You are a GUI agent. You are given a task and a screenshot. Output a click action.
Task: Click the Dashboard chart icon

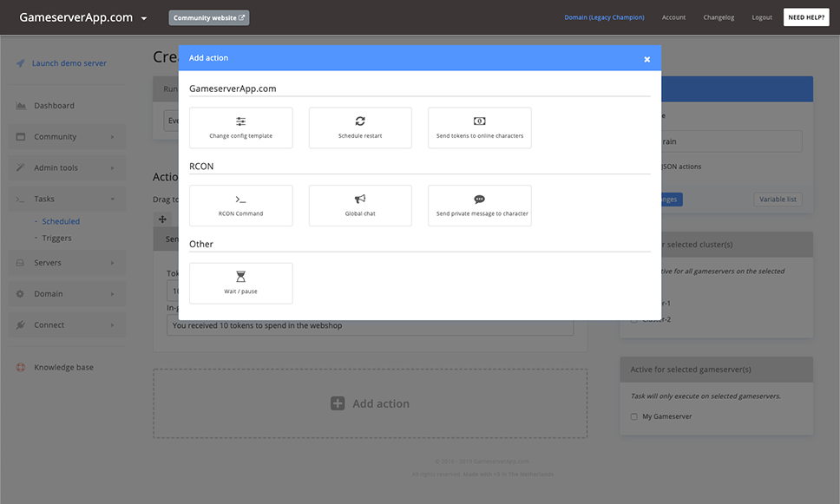(x=21, y=106)
